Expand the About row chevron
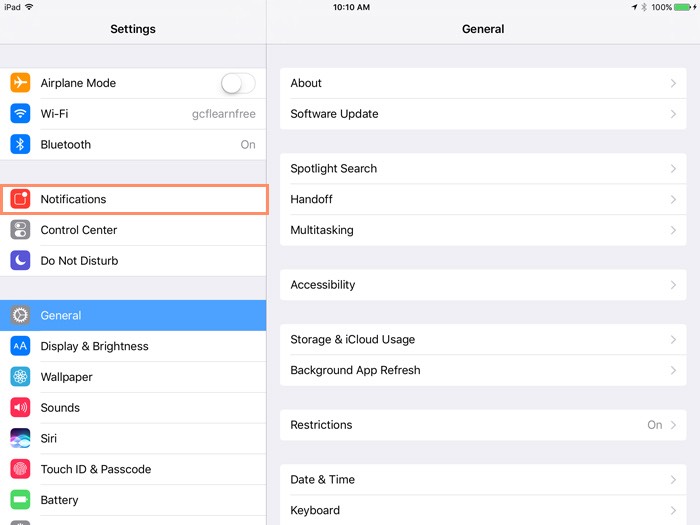The height and width of the screenshot is (525, 700). (x=673, y=84)
